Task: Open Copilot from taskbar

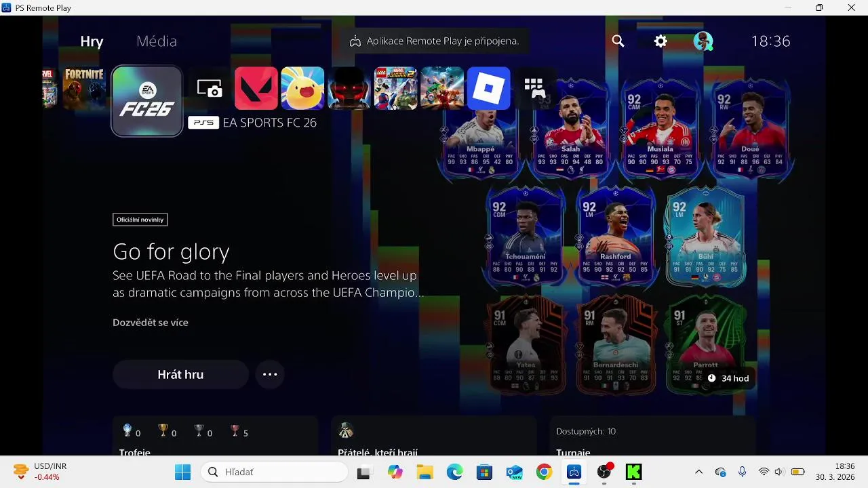Action: pyautogui.click(x=395, y=472)
